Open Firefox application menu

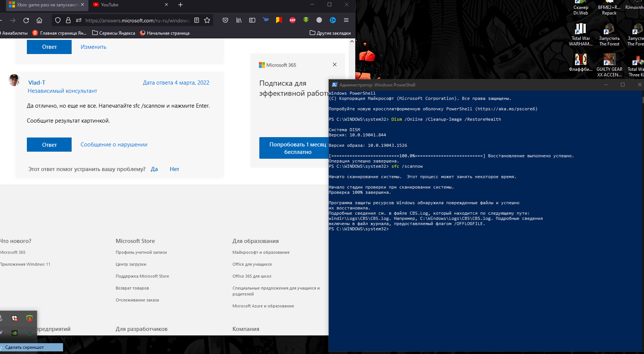[346, 20]
